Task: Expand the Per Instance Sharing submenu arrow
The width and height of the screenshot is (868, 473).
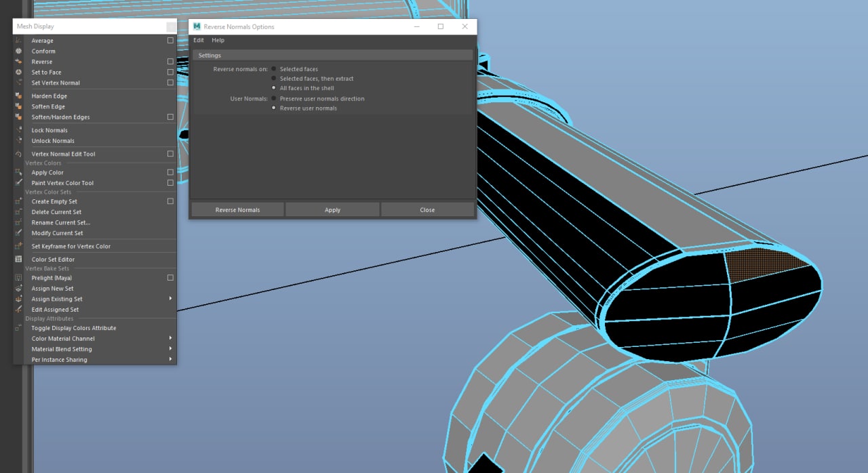Action: click(x=170, y=359)
